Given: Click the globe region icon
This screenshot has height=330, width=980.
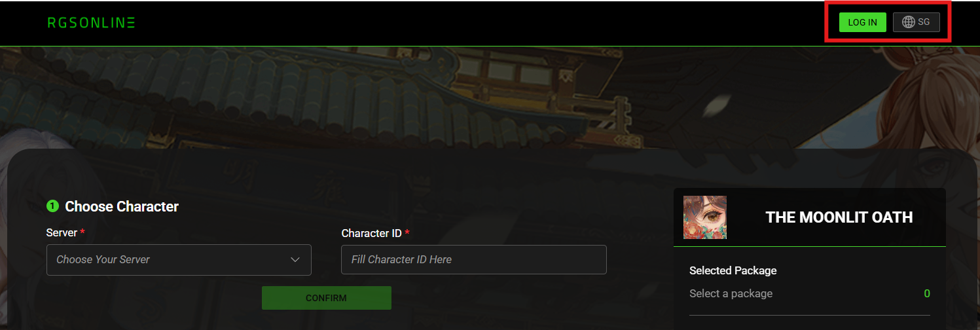Looking at the screenshot, I should point(908,22).
